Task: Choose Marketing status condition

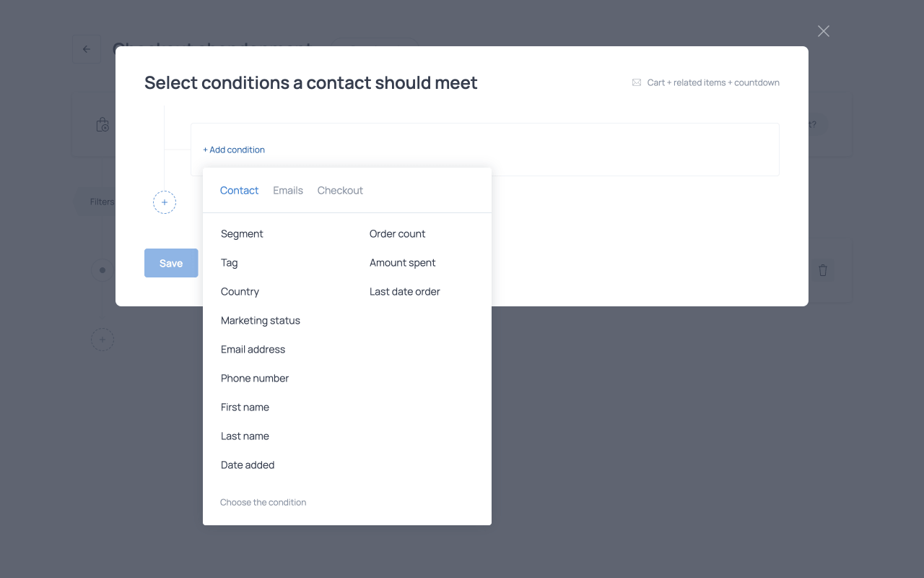Action: tap(261, 321)
